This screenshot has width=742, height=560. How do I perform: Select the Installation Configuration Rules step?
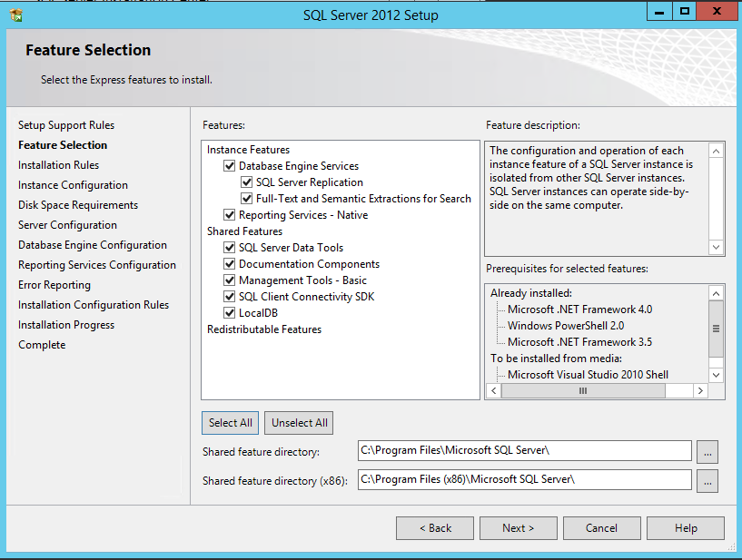[x=94, y=305]
